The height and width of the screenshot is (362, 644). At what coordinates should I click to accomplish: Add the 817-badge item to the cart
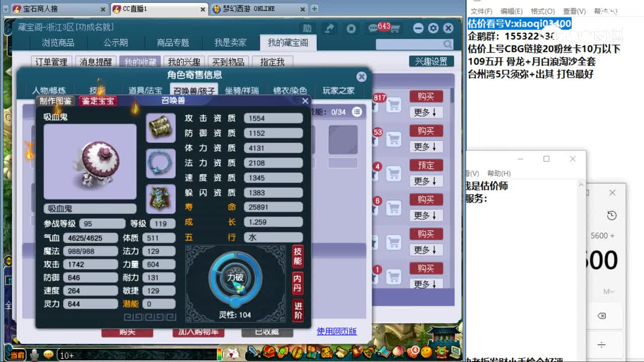[x=393, y=105]
